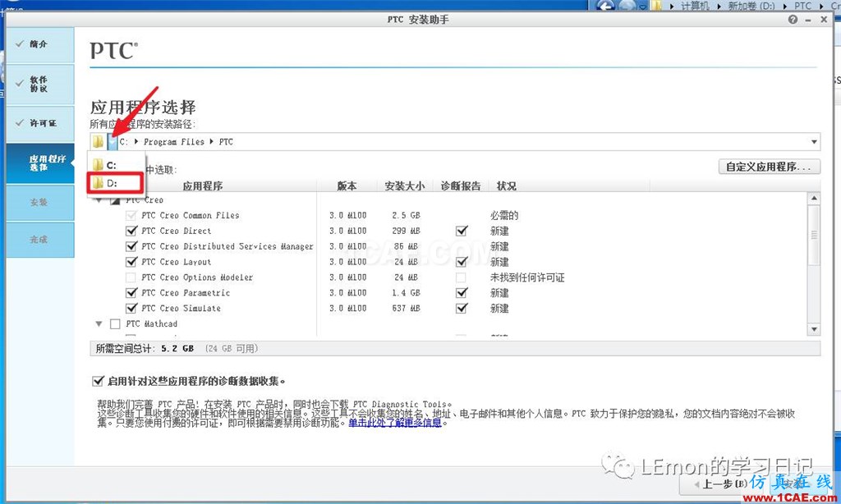Click the 未找到任何许可证 status text

click(527, 277)
